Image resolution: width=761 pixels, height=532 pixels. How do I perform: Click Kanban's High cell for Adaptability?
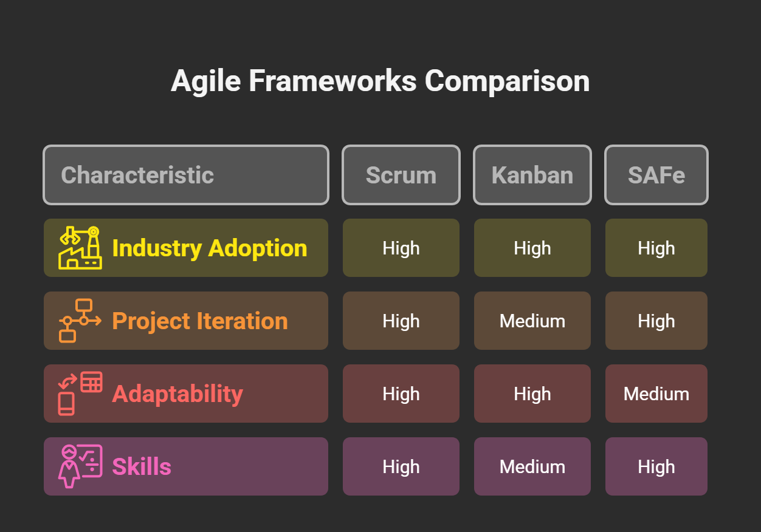tap(532, 394)
